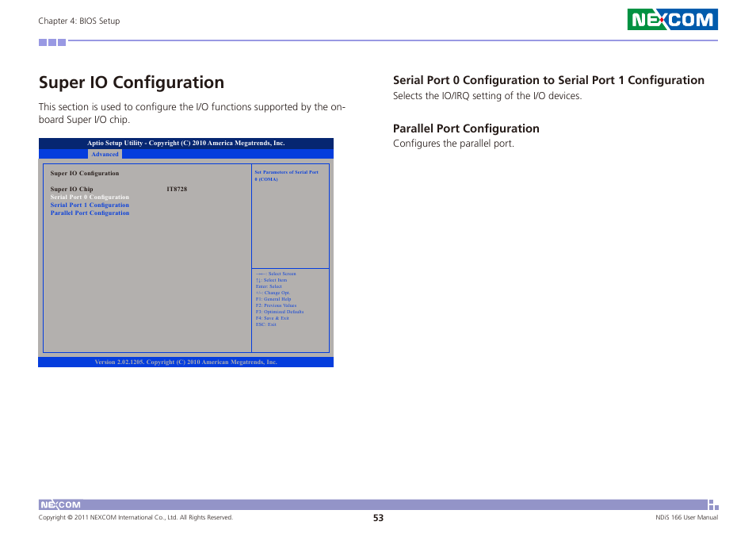Click the page number 53 at the bottom

coord(377,517)
